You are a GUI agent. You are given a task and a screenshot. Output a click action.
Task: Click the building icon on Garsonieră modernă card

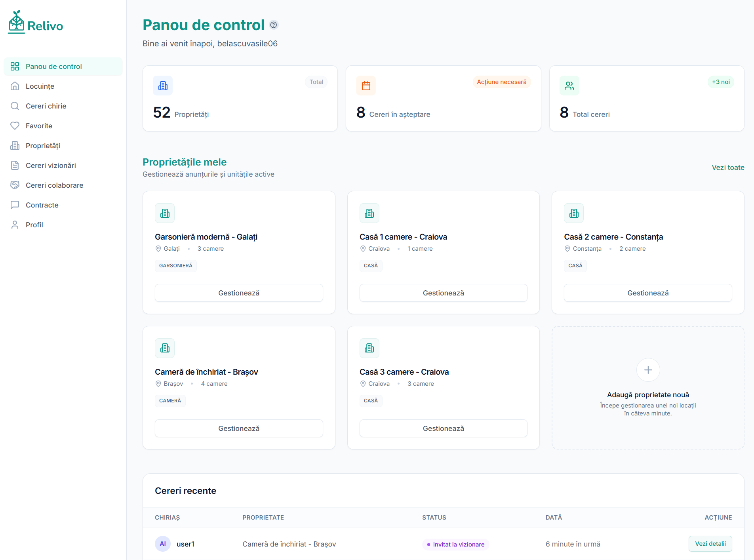[x=165, y=213]
